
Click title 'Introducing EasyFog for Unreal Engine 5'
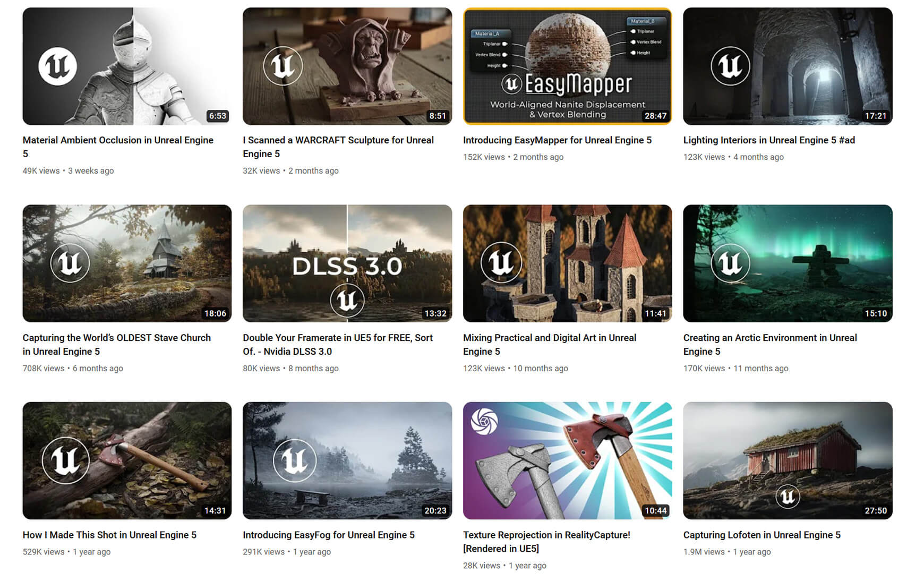pos(329,535)
